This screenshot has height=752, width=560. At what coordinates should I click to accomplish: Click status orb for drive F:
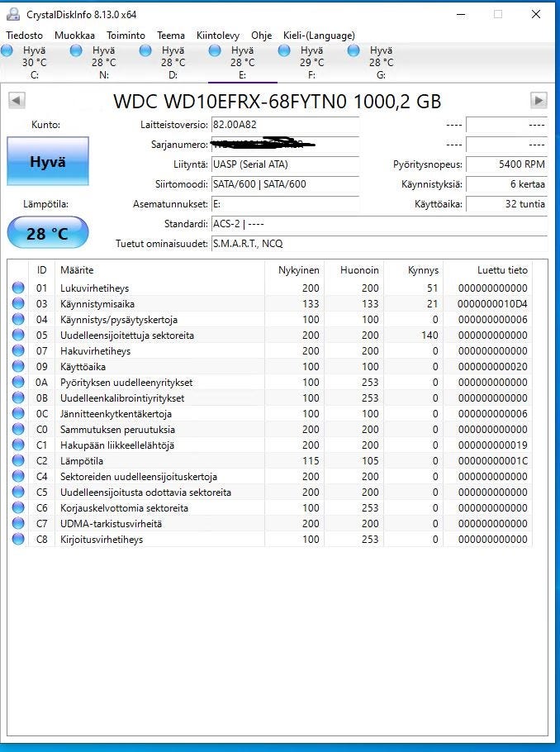click(x=284, y=50)
